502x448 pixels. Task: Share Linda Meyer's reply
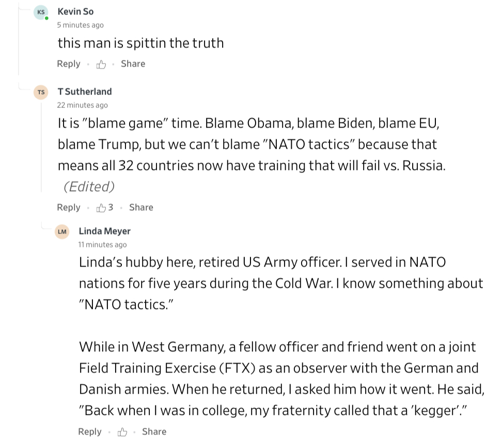154,431
